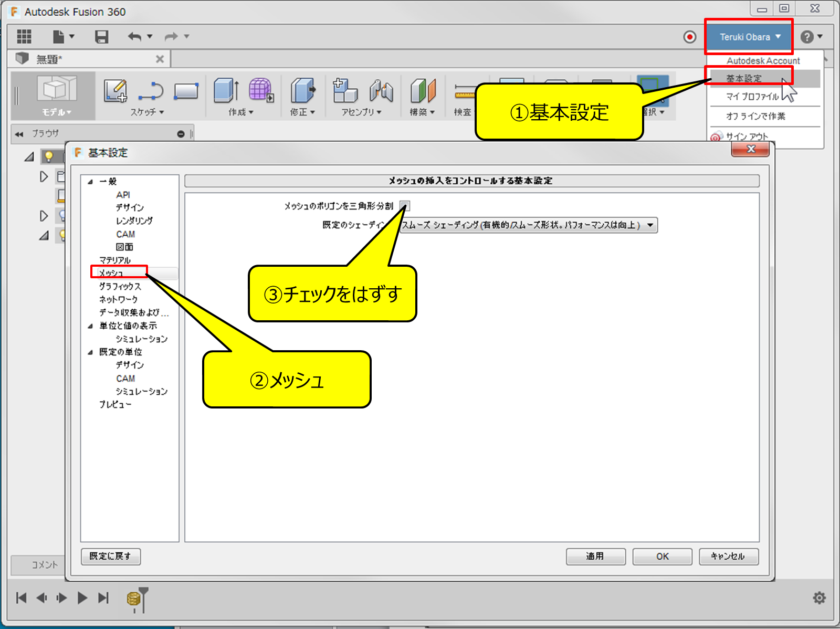840x629 pixels.
Task: Undo the last action
Action: tap(134, 37)
